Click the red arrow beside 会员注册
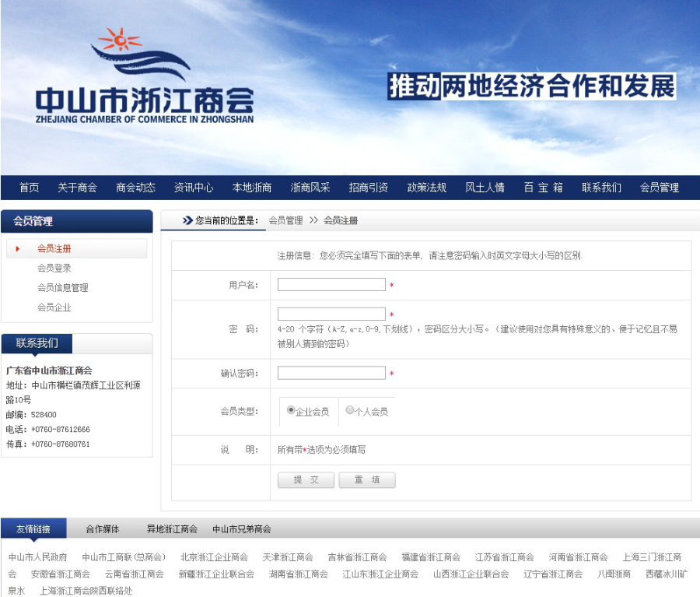Image resolution: width=700 pixels, height=597 pixels. pos(18,249)
